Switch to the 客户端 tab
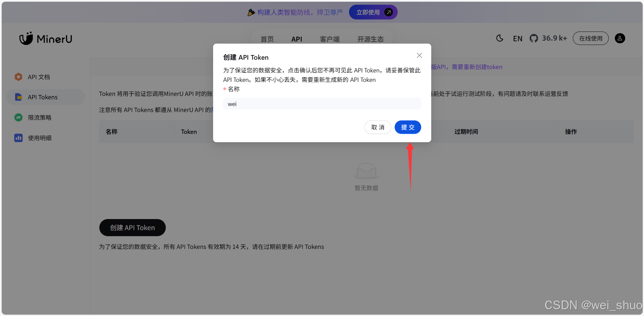 point(330,39)
